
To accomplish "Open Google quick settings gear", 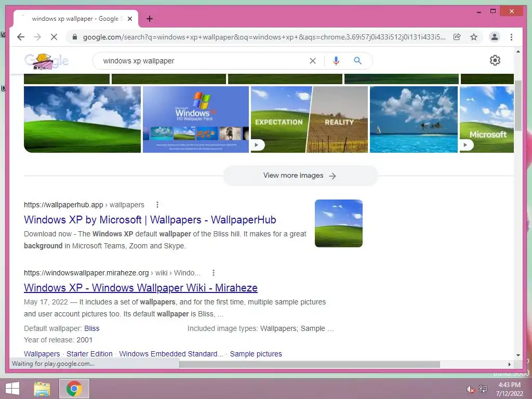I will pyautogui.click(x=495, y=60).
